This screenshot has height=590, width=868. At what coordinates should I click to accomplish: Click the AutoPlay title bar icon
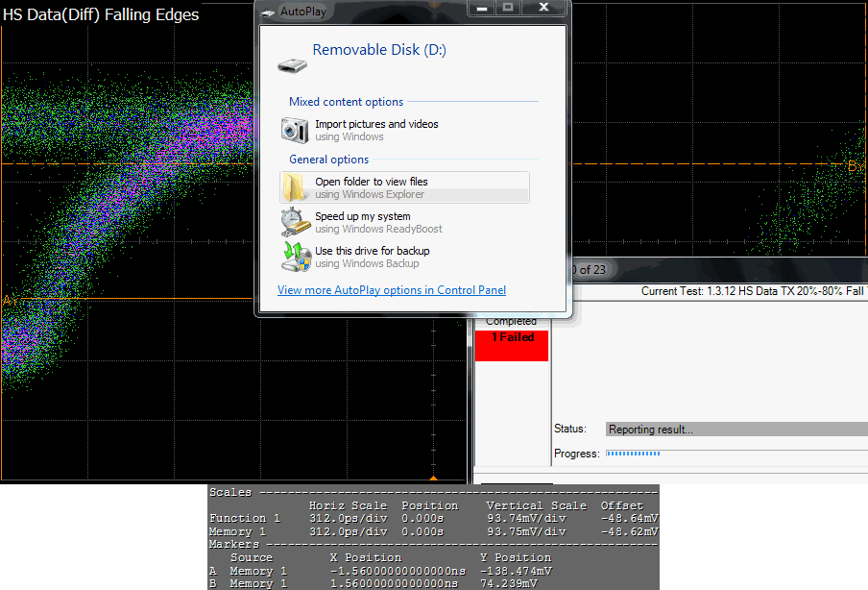coord(268,11)
